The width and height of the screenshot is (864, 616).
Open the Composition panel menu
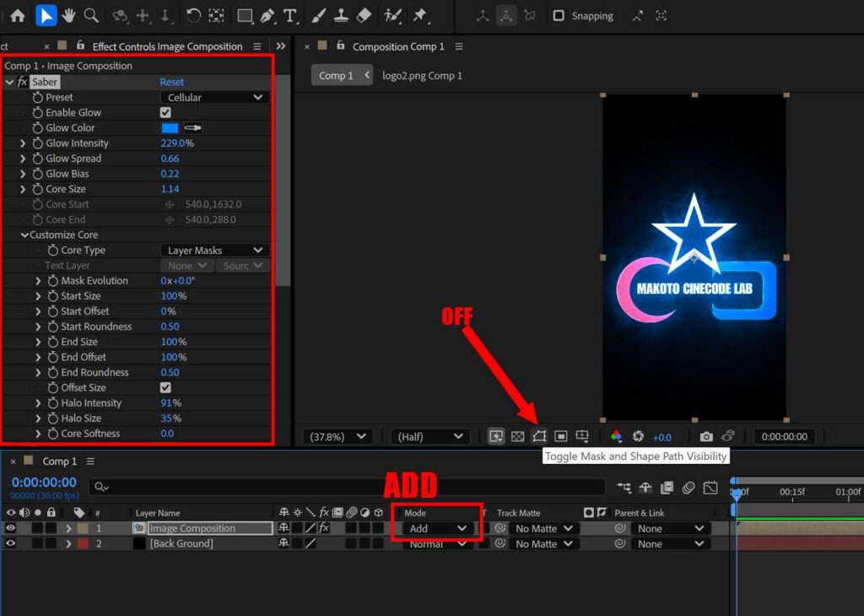point(458,47)
